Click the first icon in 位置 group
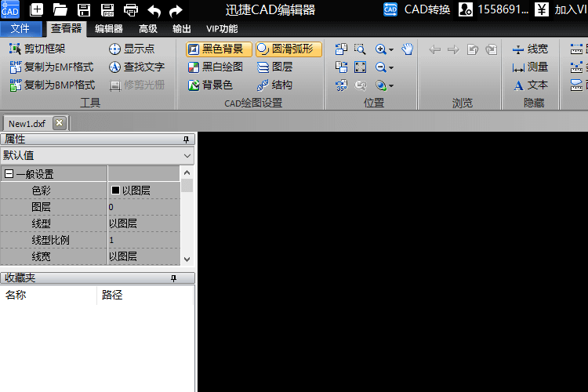Image resolution: width=588 pixels, height=392 pixels. tap(341, 49)
